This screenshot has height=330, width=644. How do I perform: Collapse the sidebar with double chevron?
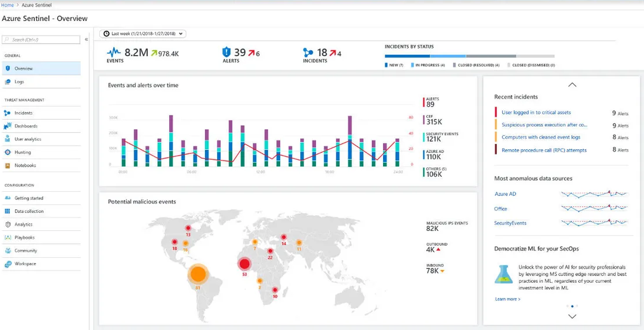tap(86, 39)
